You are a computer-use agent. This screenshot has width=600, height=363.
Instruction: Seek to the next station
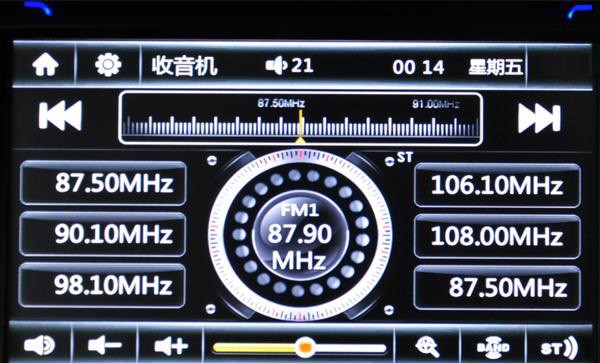(539, 118)
